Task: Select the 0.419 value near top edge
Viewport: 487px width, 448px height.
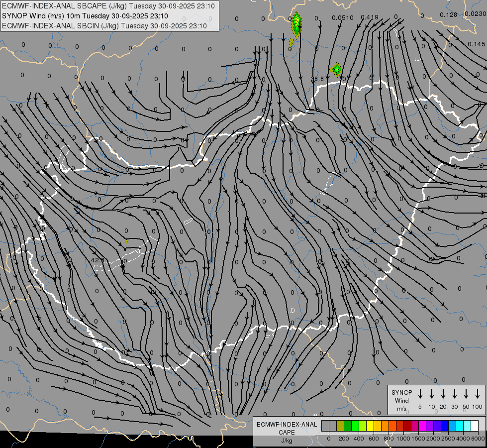Action: click(x=370, y=17)
